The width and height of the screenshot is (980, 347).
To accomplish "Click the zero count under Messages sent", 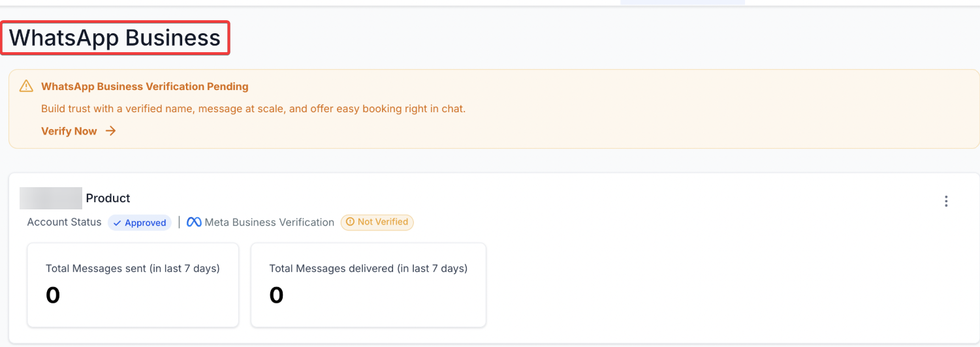I will point(53,295).
